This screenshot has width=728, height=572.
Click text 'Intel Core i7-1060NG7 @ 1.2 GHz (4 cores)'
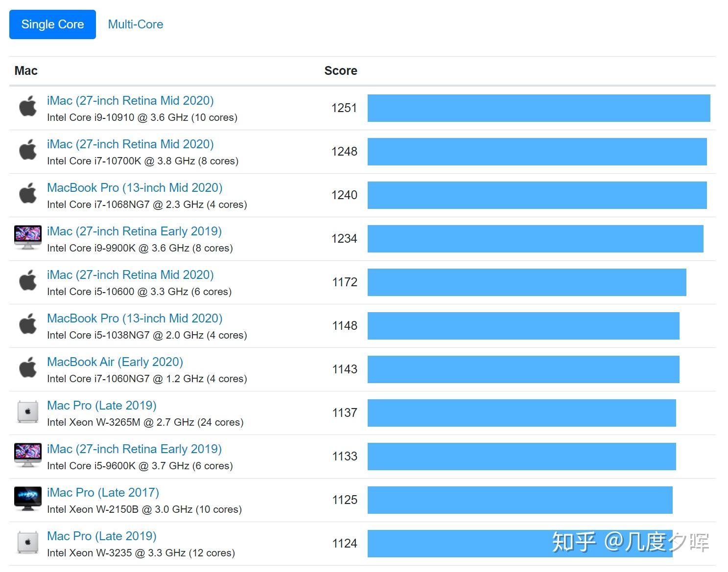(147, 379)
